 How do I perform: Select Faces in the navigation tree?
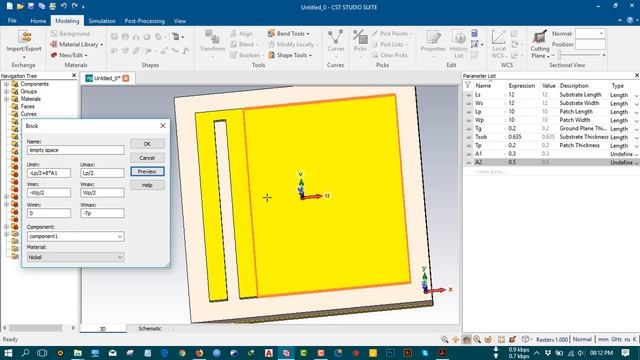(27, 106)
